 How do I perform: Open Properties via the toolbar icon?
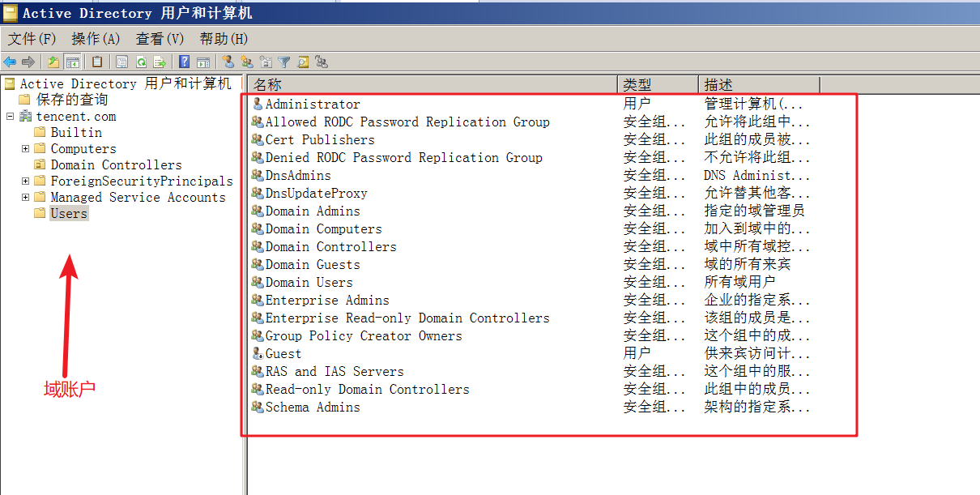pos(122,62)
